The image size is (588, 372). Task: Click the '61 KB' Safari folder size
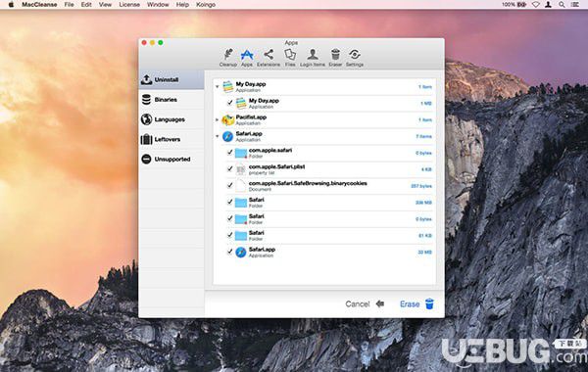click(x=425, y=236)
